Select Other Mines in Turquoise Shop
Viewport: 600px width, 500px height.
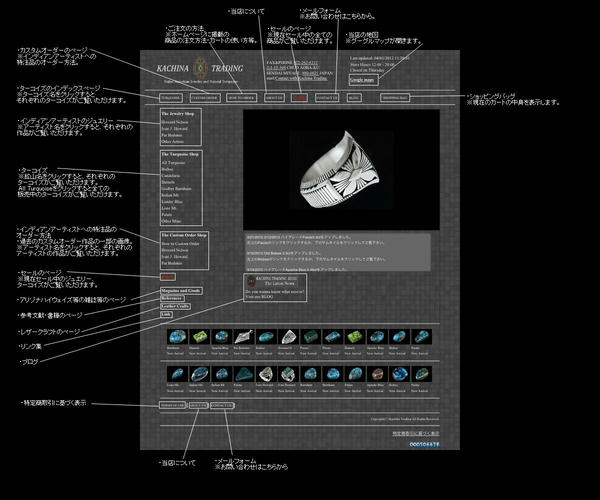coord(171,221)
